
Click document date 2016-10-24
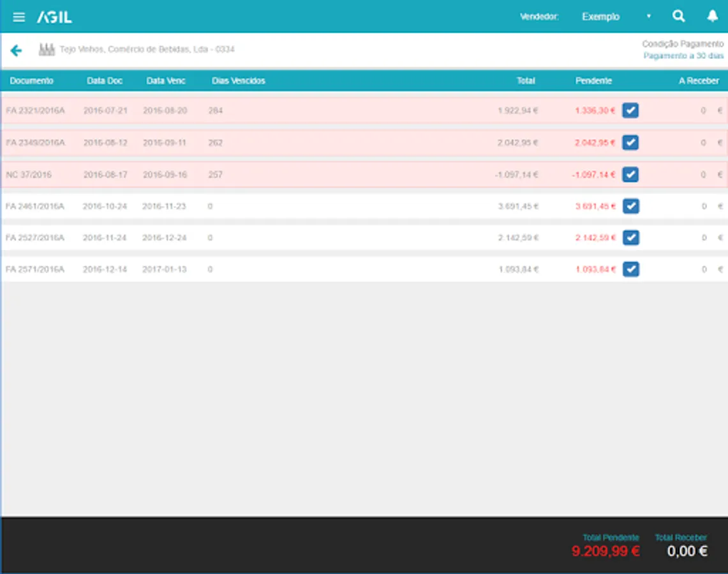pos(105,206)
